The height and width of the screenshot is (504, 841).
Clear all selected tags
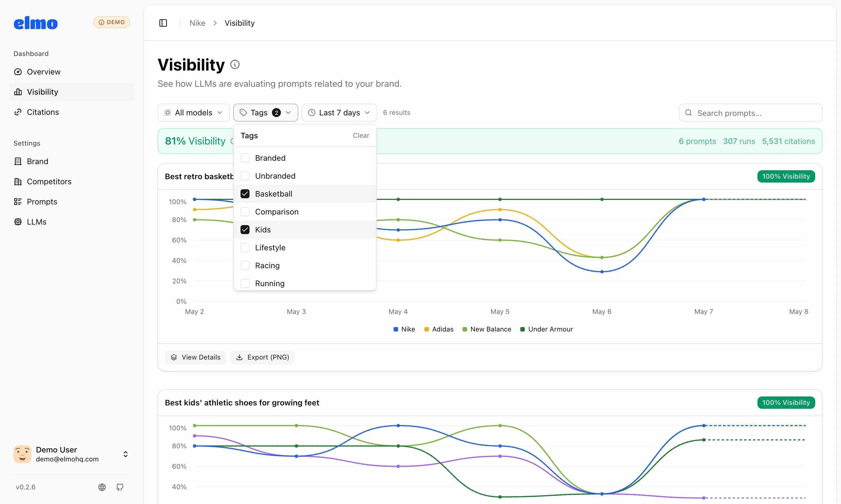361,135
